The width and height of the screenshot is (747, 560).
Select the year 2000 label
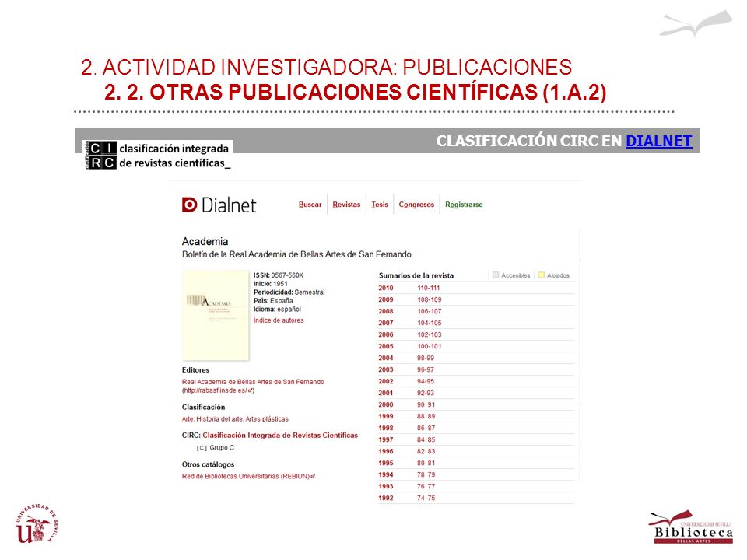(386, 404)
